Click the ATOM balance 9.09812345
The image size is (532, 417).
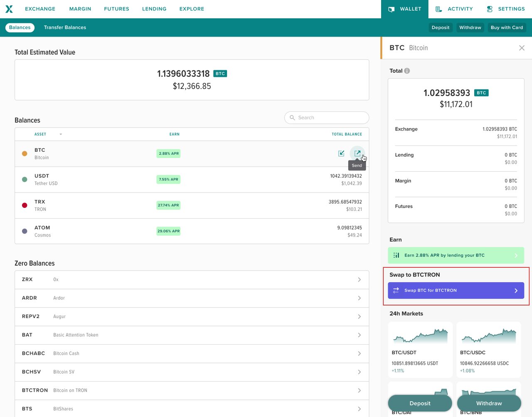pyautogui.click(x=350, y=227)
